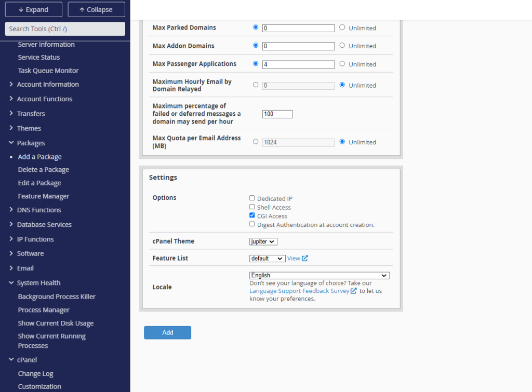
Task: Click the Max Parked Domains value field
Action: pyautogui.click(x=299, y=28)
